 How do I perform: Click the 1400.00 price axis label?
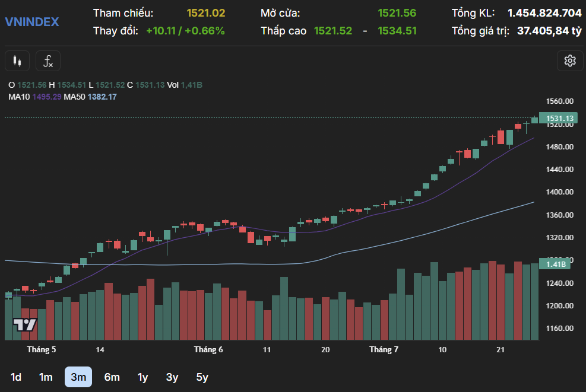tap(559, 192)
